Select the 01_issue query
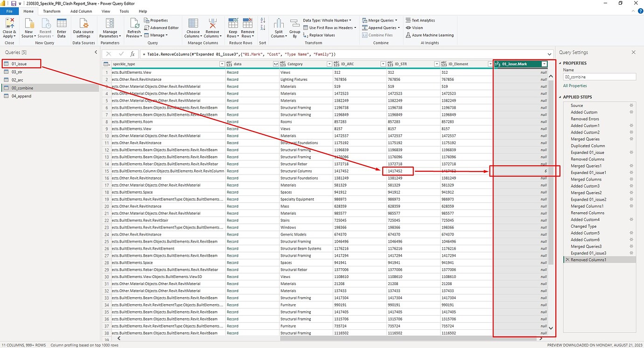The width and height of the screenshot is (644, 348). [x=19, y=63]
